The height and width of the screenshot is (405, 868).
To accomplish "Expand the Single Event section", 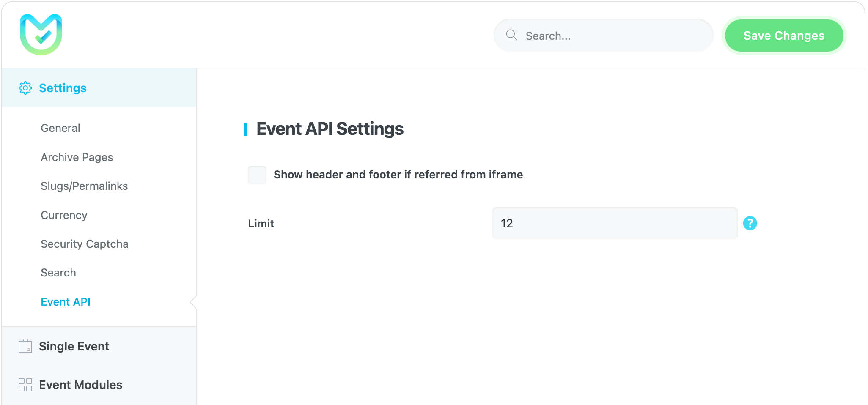I will [74, 346].
